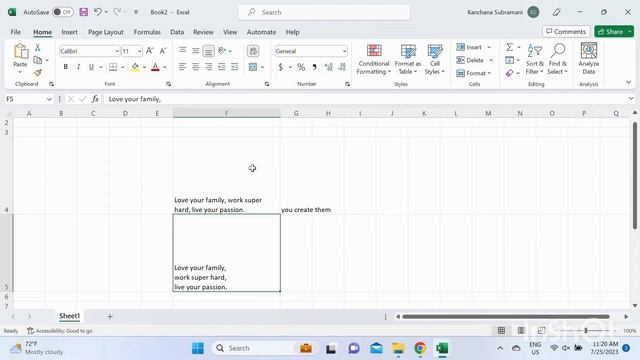Open the File tab
This screenshot has width=640, height=360.
pos(16,32)
